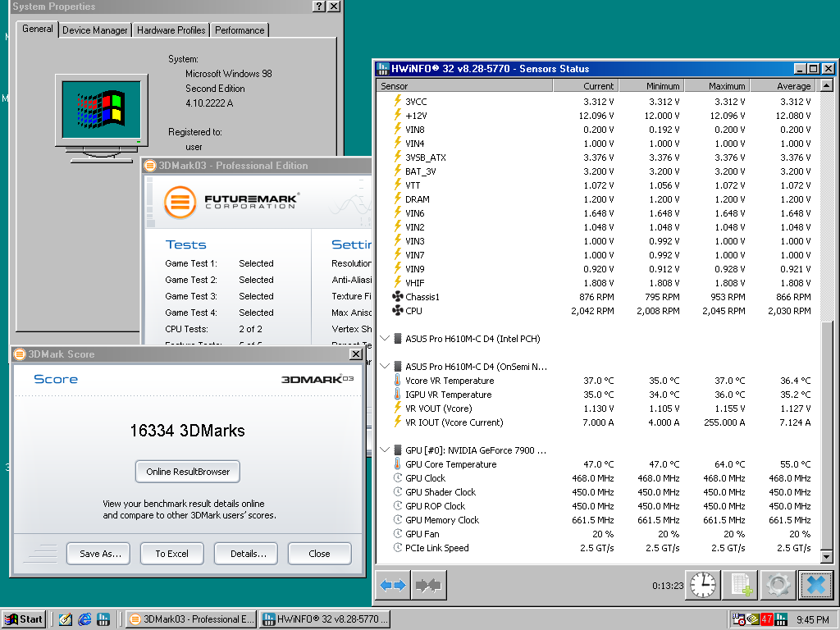Click Internet Explorer quick launch icon
840x630 pixels.
[84, 619]
